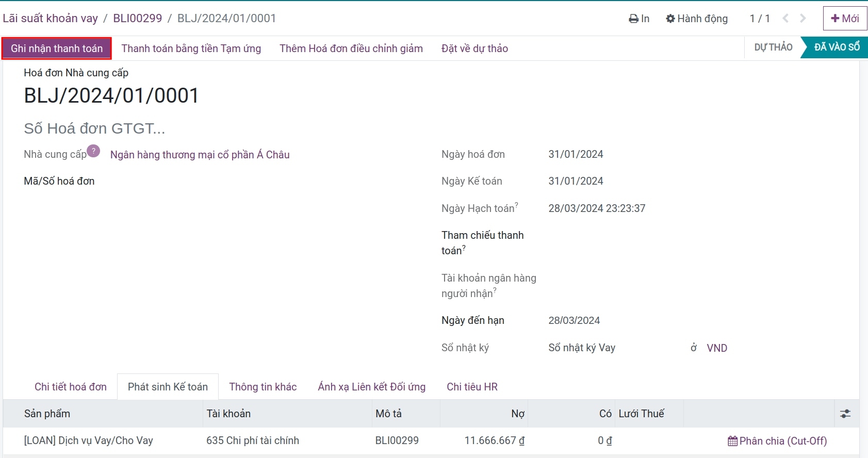Switch to Thông tin khác tab
The image size is (868, 458).
tap(263, 387)
